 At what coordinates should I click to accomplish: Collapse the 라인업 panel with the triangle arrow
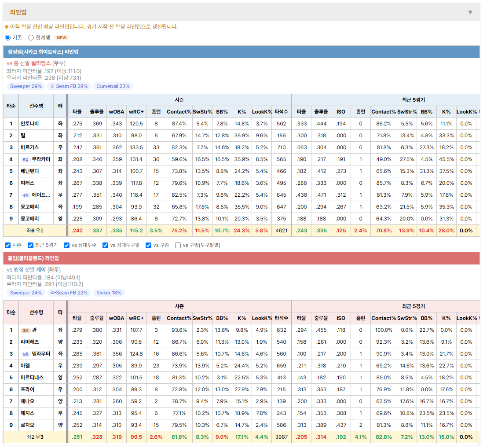[470, 12]
